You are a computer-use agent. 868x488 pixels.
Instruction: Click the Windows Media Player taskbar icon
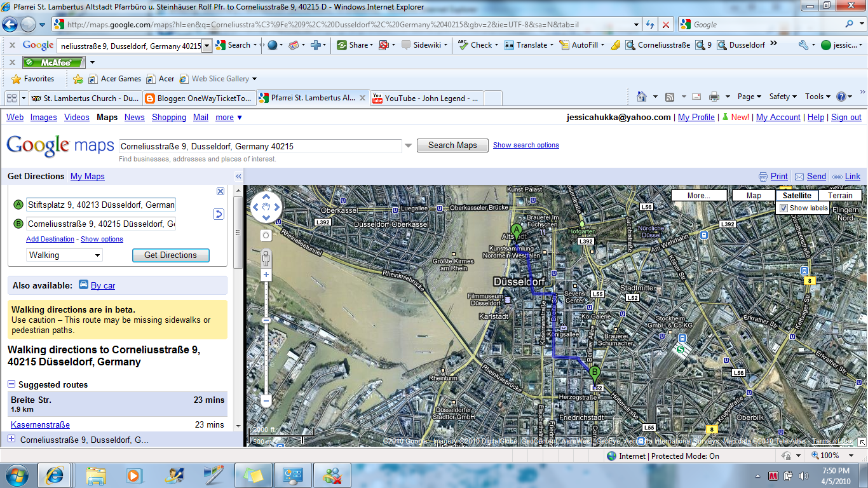133,475
